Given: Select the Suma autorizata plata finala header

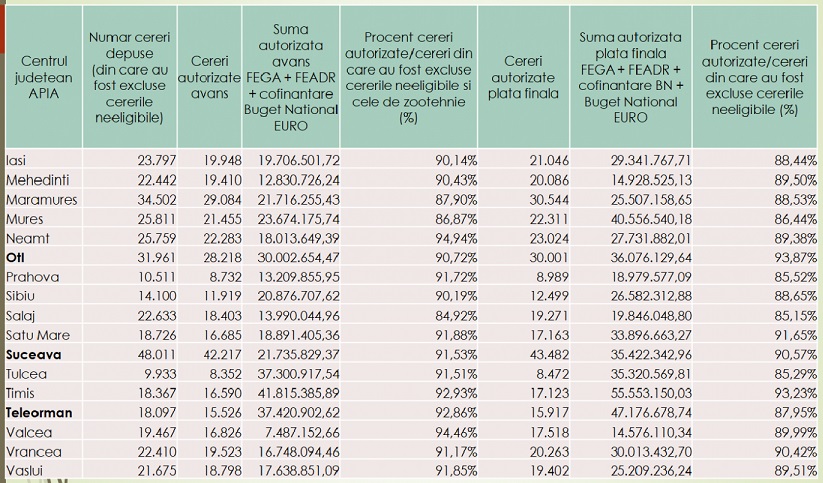Looking at the screenshot, I should [630, 77].
